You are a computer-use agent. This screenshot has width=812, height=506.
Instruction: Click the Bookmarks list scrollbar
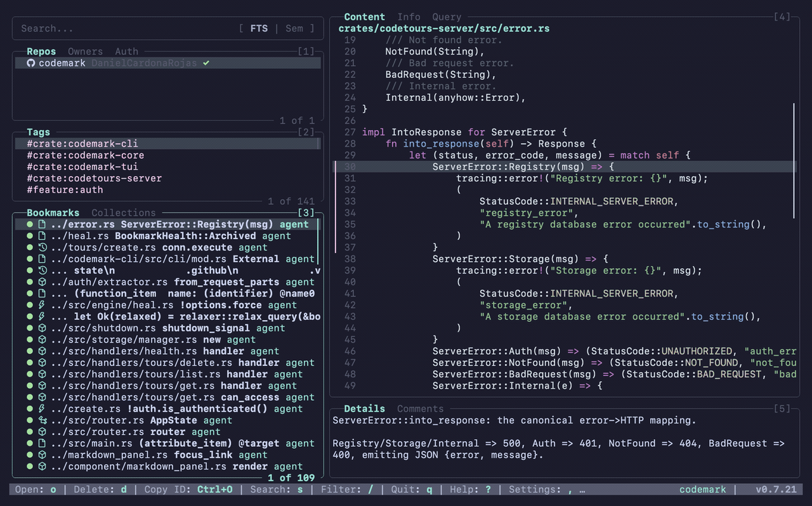point(318,242)
